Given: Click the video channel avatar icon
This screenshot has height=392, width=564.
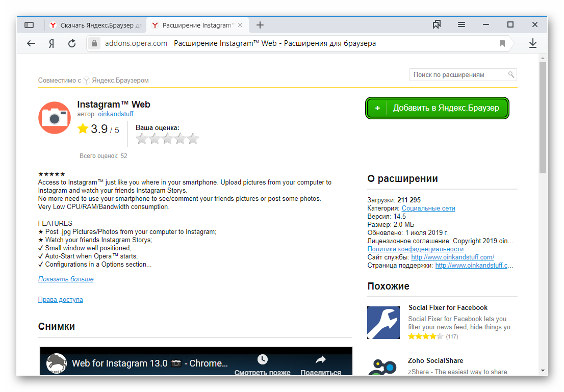Looking at the screenshot, I should (x=57, y=363).
